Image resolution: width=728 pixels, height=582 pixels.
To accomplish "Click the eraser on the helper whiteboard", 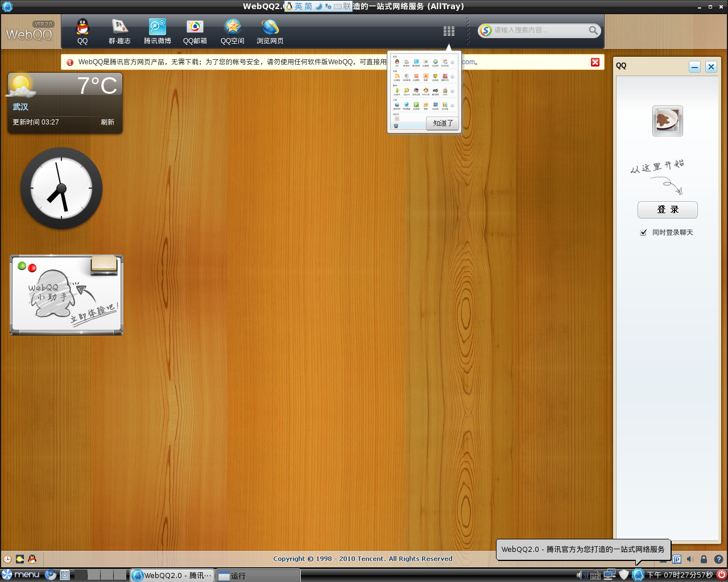I will pyautogui.click(x=104, y=265).
